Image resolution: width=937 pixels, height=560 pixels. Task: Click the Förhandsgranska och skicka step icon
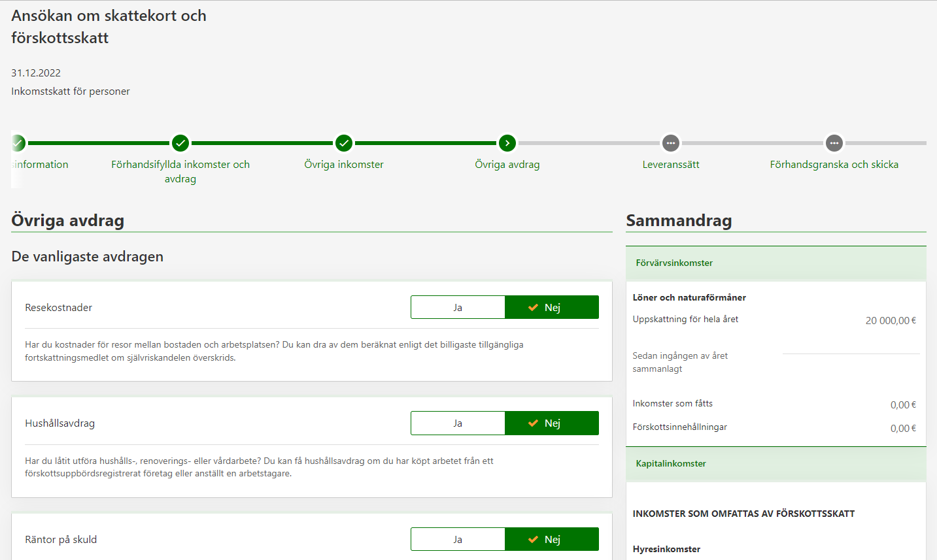[834, 143]
